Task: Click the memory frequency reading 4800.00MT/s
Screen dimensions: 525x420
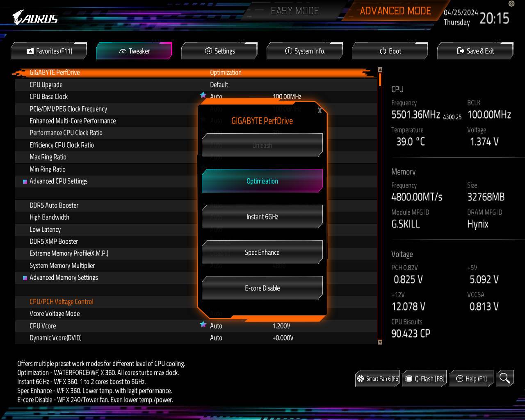Action: point(417,197)
